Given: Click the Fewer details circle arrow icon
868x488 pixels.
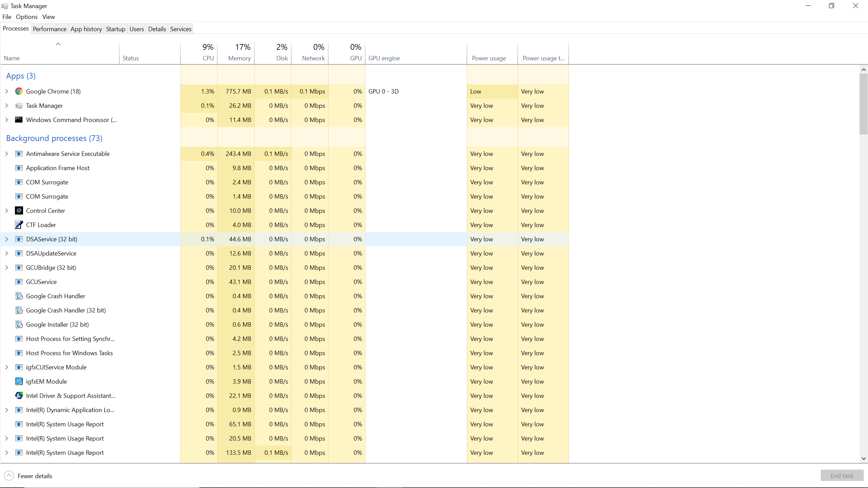Looking at the screenshot, I should tap(9, 476).
